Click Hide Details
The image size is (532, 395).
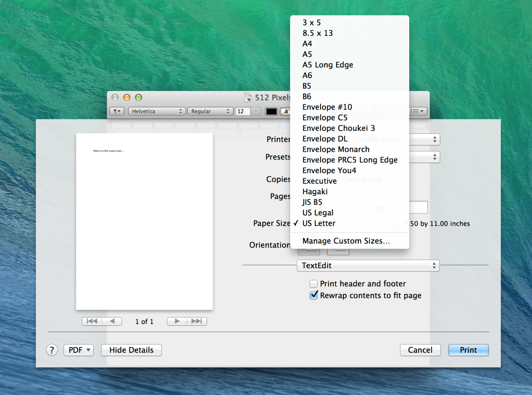131,350
